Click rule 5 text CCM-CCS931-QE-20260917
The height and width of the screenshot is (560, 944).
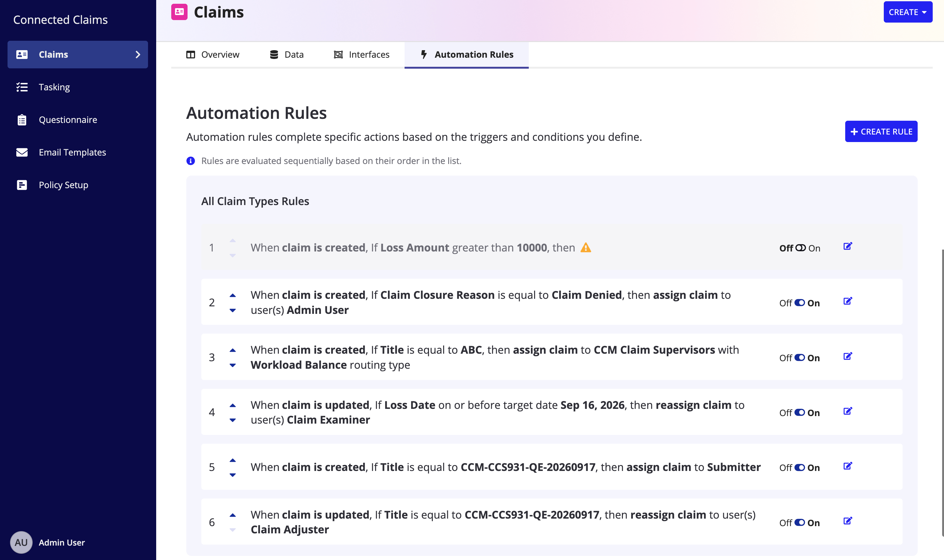pyautogui.click(x=528, y=467)
